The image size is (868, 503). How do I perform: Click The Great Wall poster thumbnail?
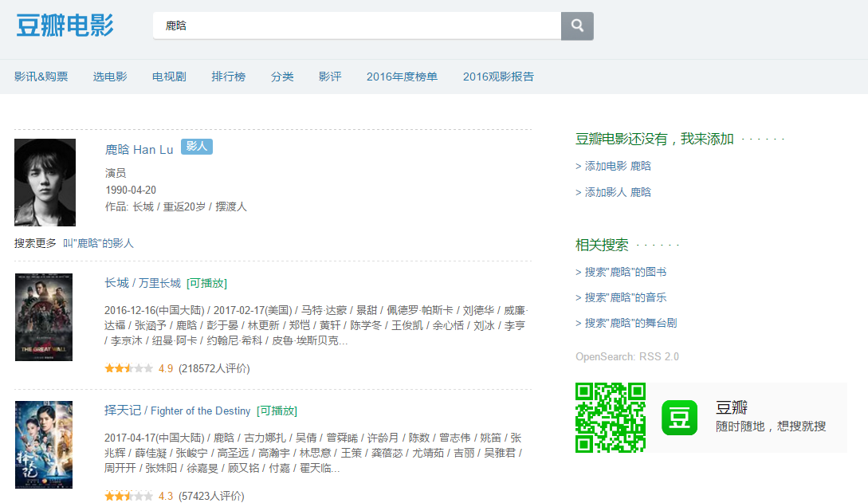click(44, 317)
